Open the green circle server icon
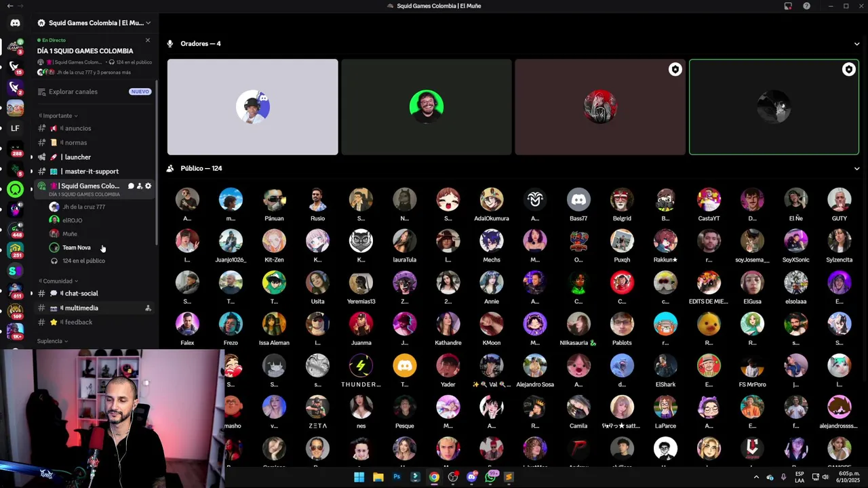The height and width of the screenshot is (488, 868). 15,190
